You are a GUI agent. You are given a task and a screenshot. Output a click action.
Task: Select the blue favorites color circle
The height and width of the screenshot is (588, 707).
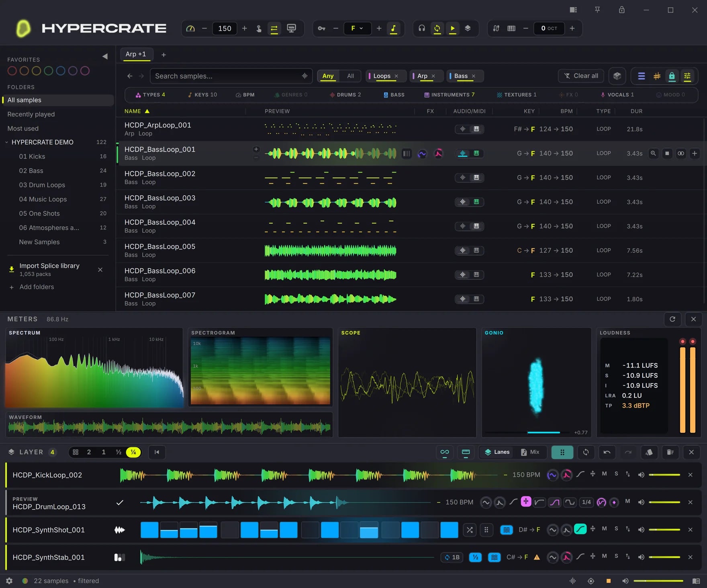click(x=61, y=71)
